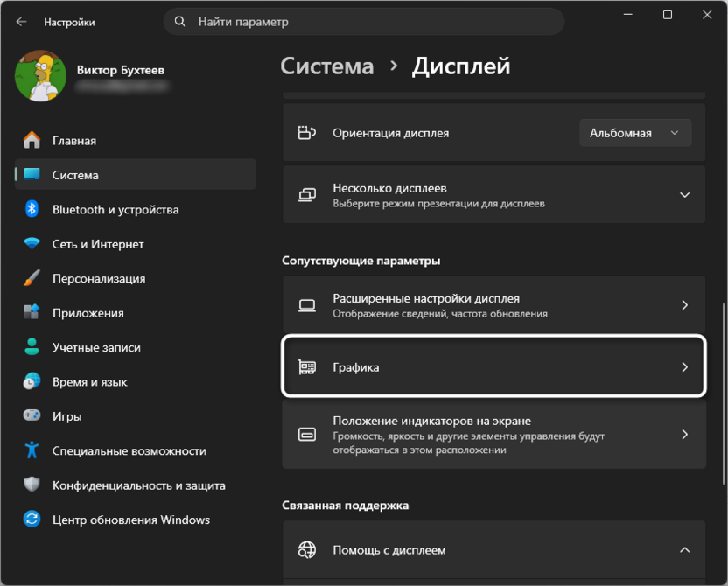
Task: Open the Альбомная orientation dropdown
Action: [635, 132]
